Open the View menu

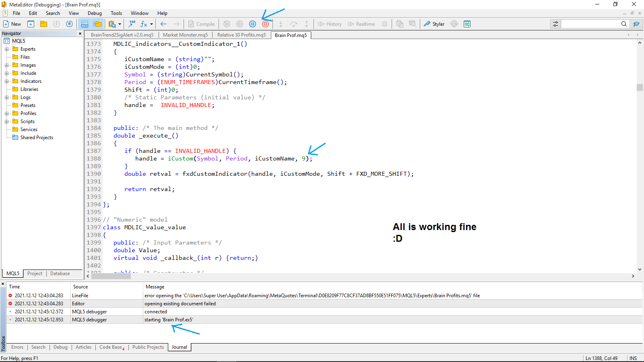tap(74, 13)
